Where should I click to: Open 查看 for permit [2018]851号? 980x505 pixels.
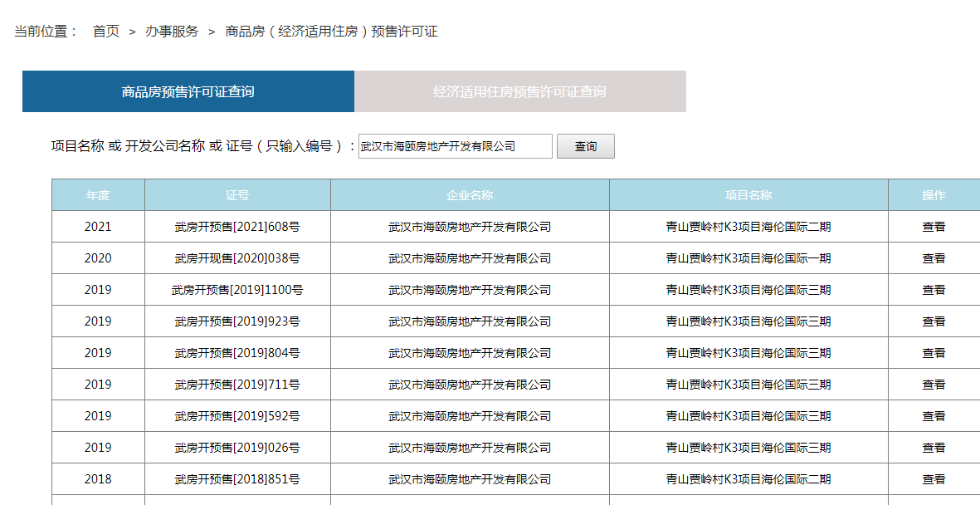point(934,479)
